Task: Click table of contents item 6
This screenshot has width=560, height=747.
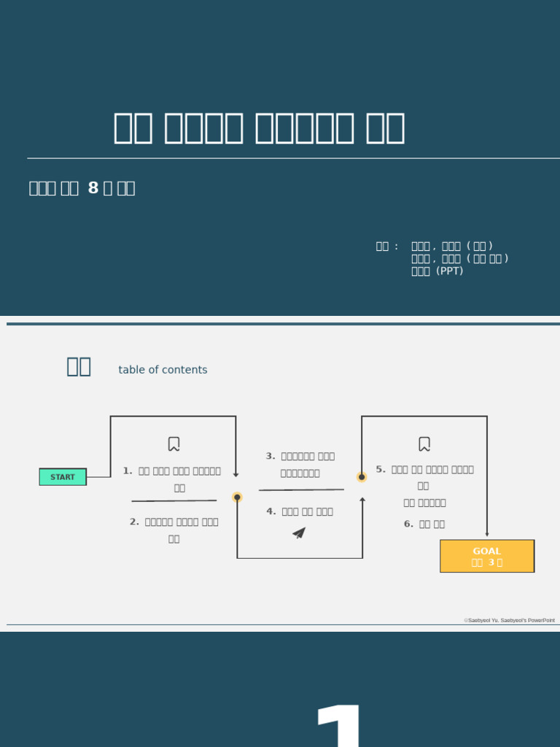Action: [x=424, y=524]
